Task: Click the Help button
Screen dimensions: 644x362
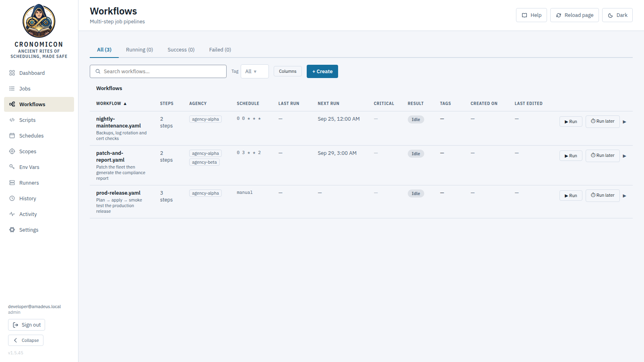Action: 531,15
